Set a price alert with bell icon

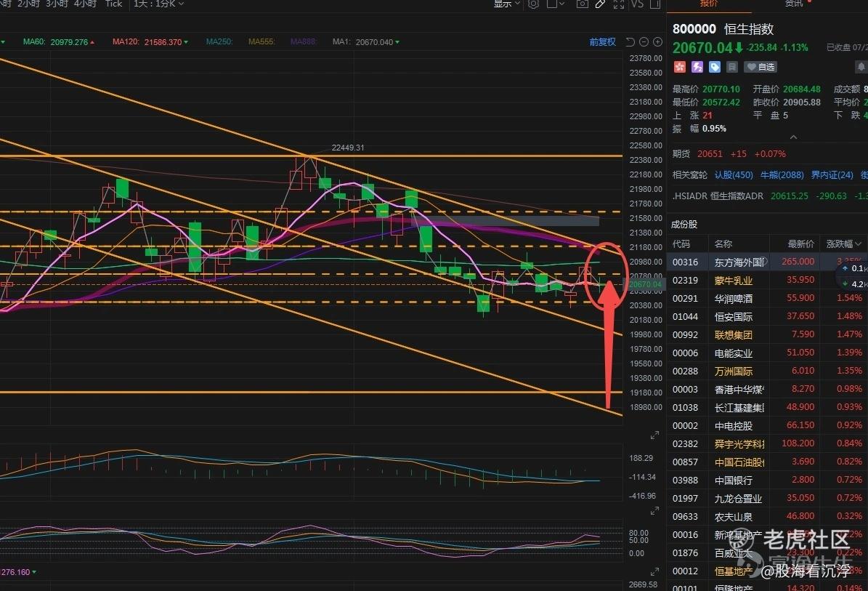click(861, 67)
